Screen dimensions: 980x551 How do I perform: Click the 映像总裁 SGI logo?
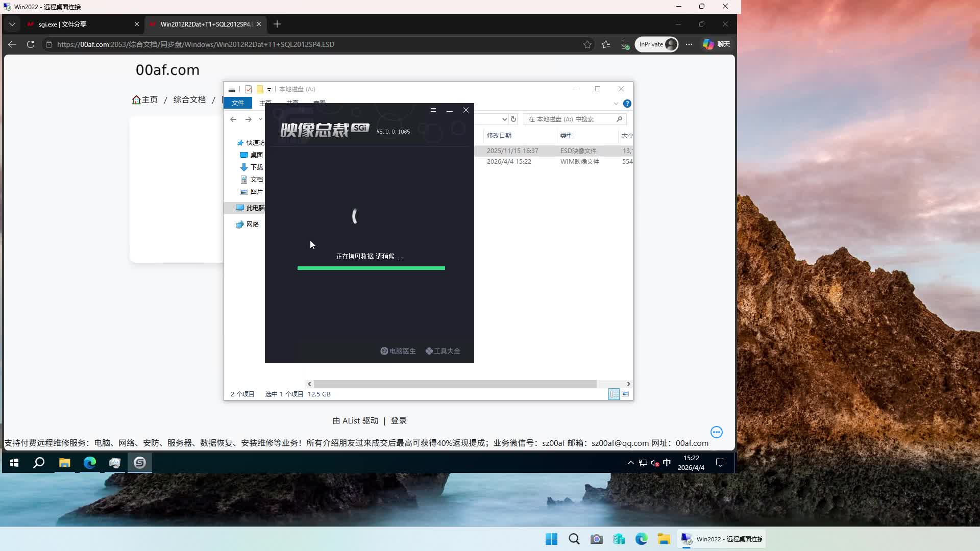325,130
